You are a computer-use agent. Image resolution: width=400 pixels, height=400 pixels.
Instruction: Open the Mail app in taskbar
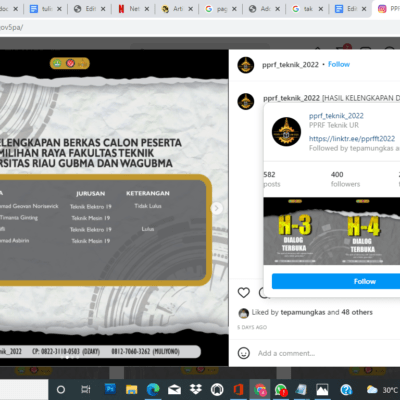pyautogui.click(x=174, y=389)
